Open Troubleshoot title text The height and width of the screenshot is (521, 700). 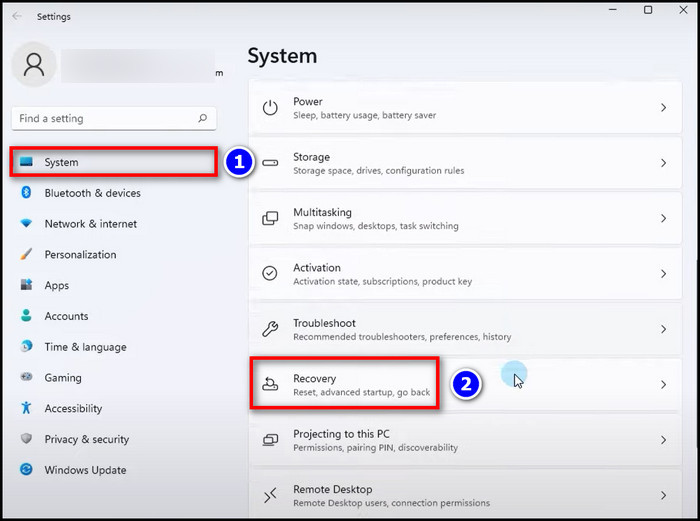325,323
